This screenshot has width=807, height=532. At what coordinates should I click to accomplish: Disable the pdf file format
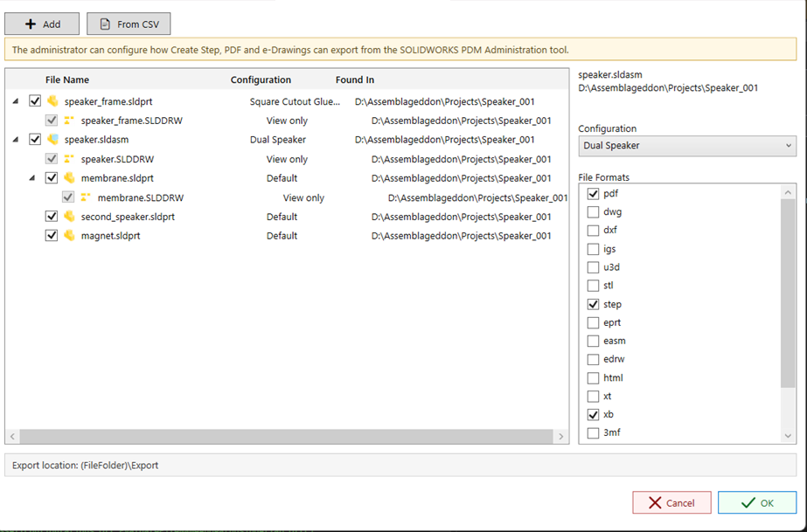coord(593,194)
